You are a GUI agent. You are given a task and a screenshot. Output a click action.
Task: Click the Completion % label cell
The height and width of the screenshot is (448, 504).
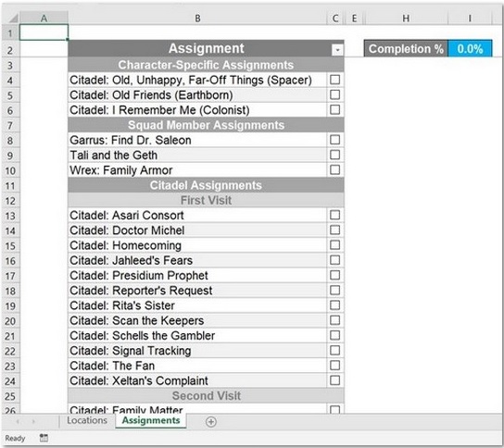point(406,49)
